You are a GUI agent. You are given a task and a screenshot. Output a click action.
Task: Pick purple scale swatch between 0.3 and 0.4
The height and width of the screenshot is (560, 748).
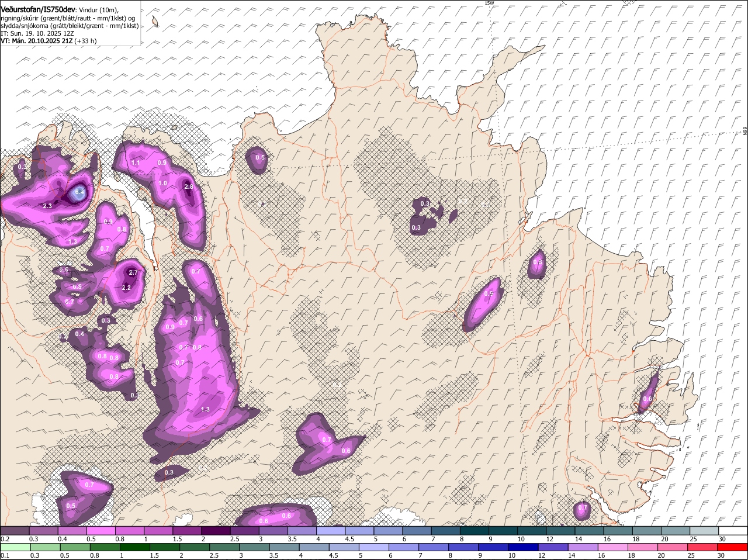(43, 531)
